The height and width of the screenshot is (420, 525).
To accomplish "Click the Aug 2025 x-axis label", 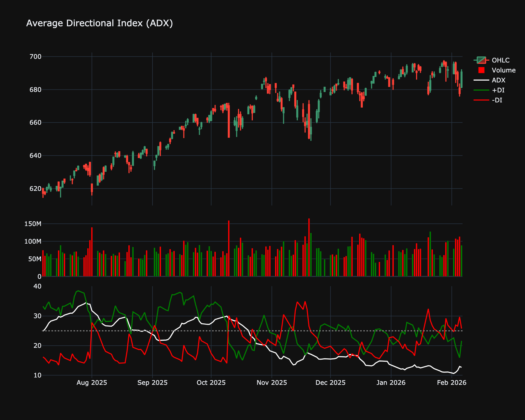I will [x=92, y=382].
